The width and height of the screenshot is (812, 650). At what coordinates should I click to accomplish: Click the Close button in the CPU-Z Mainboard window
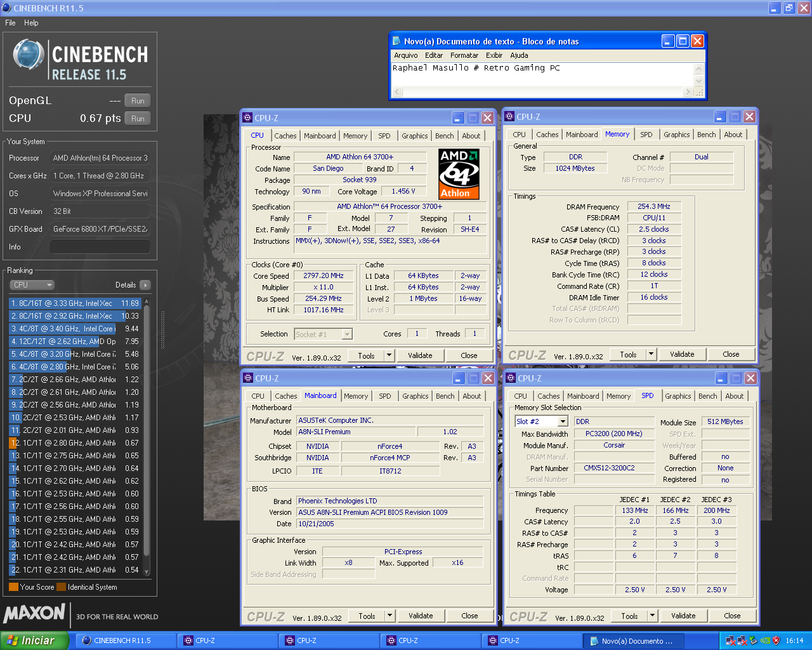tap(469, 616)
